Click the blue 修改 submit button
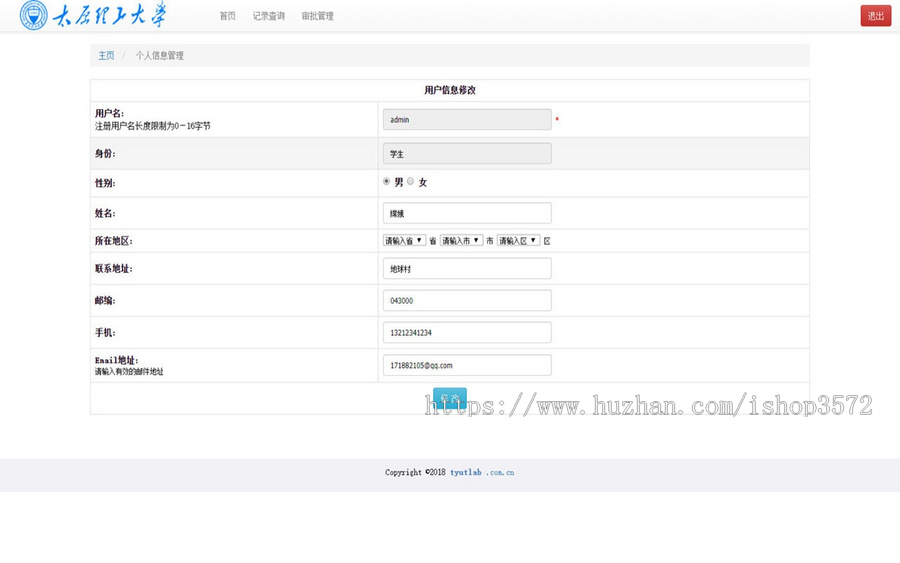 coord(450,398)
